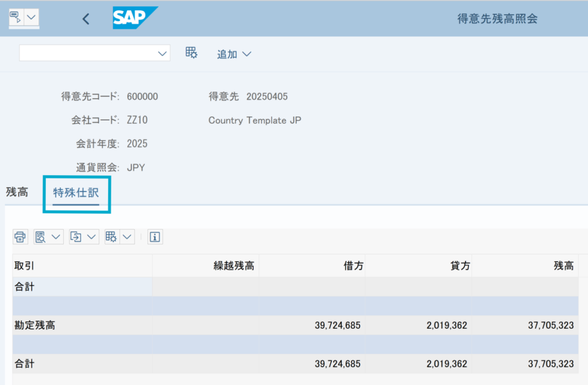
Task: Expand the dropdown arrow beside the command menu icon
Action: [x=31, y=17]
